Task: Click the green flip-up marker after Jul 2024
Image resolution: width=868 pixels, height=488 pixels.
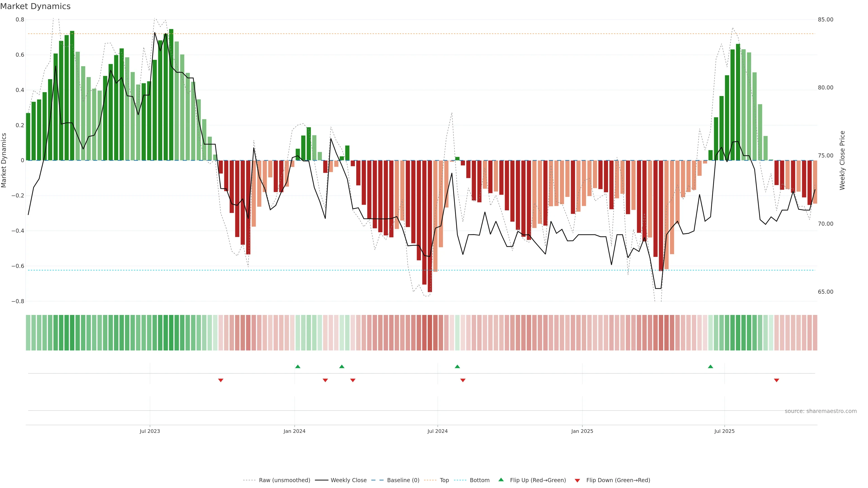Action: (x=457, y=366)
